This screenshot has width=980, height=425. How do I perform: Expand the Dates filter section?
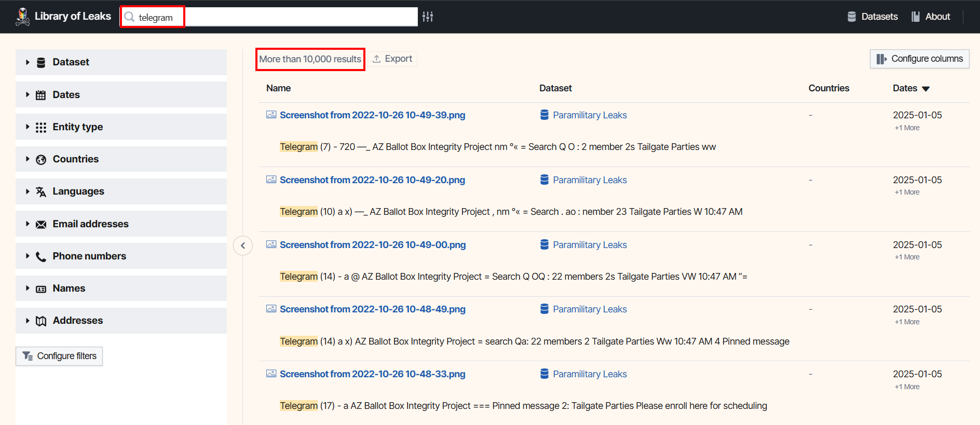121,94
